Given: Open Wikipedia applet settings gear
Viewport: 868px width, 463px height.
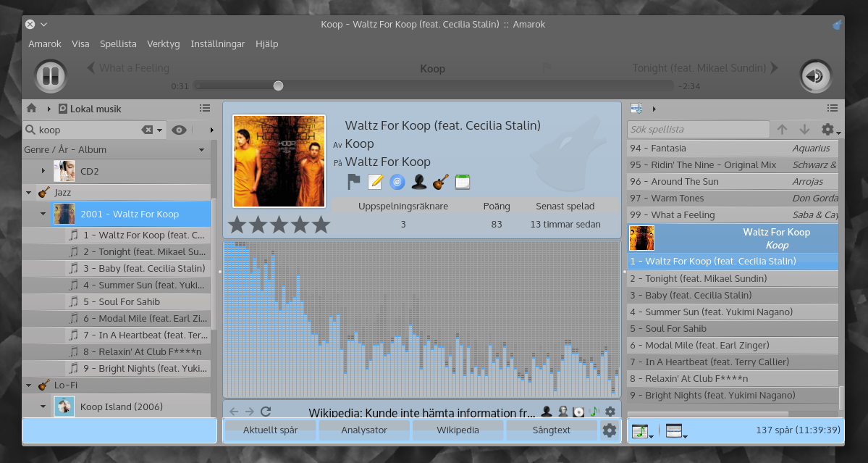Looking at the screenshot, I should tap(610, 412).
